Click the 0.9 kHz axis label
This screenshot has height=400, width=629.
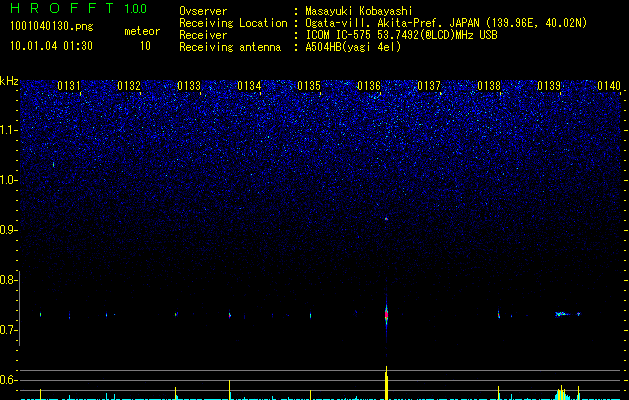point(9,230)
